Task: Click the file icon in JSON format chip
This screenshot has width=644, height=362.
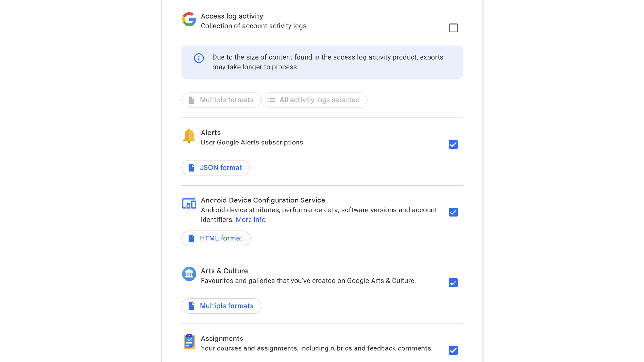Action: 192,168
